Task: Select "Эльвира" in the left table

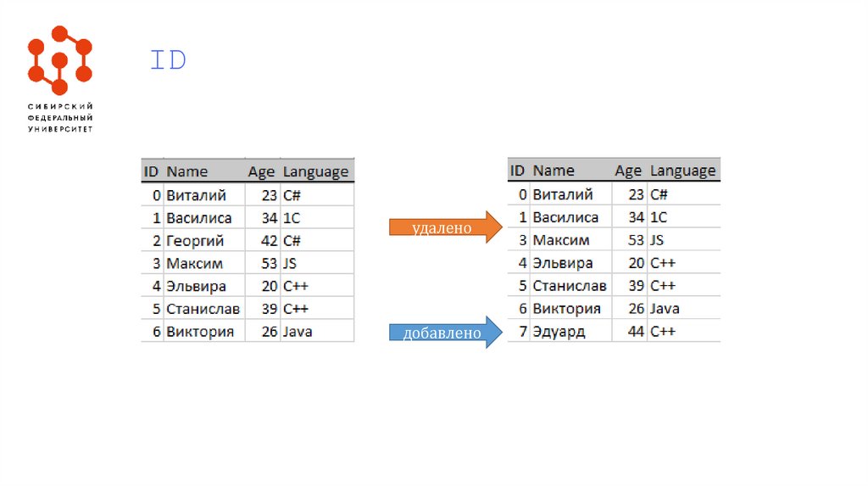Action: [196, 286]
